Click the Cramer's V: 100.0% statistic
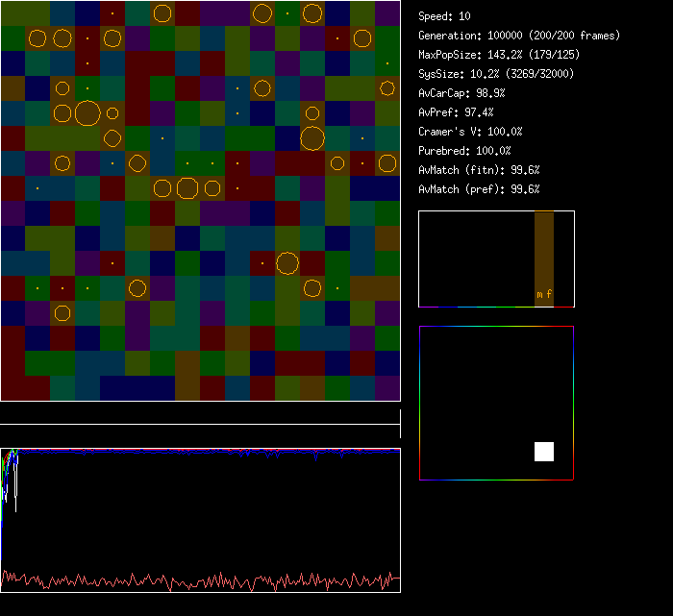The image size is (673, 616). (x=471, y=132)
